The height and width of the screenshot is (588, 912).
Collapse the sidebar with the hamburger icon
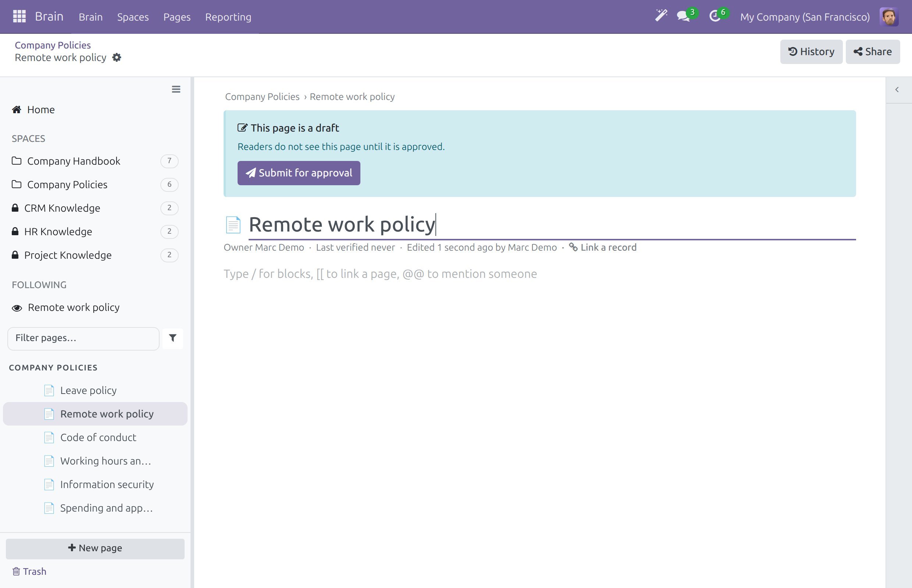coord(176,89)
